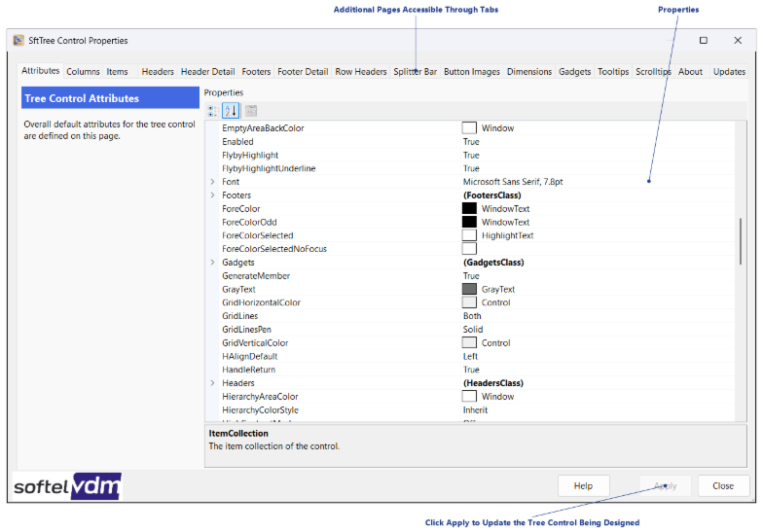Select the GridHorizontalColor property name

coord(261,302)
